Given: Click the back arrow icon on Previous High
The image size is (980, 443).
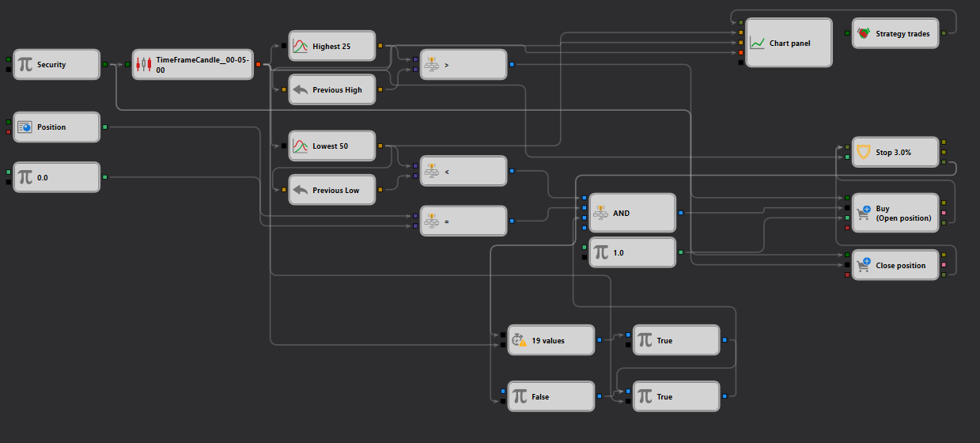Looking at the screenshot, I should pos(300,90).
